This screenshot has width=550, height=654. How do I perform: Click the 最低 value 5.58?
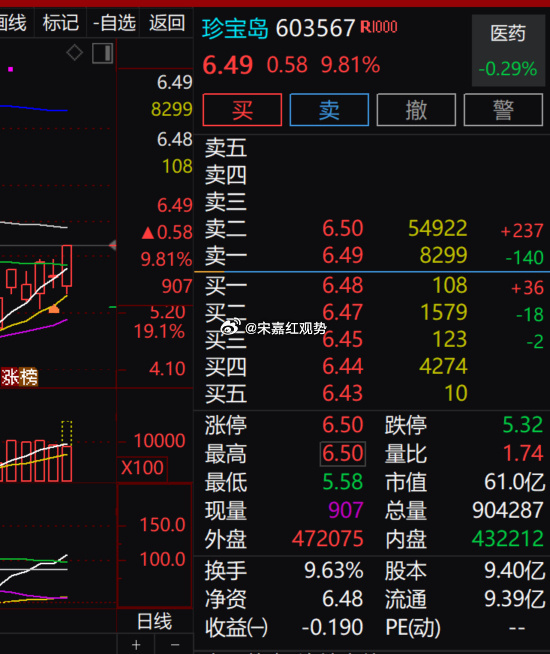(343, 482)
